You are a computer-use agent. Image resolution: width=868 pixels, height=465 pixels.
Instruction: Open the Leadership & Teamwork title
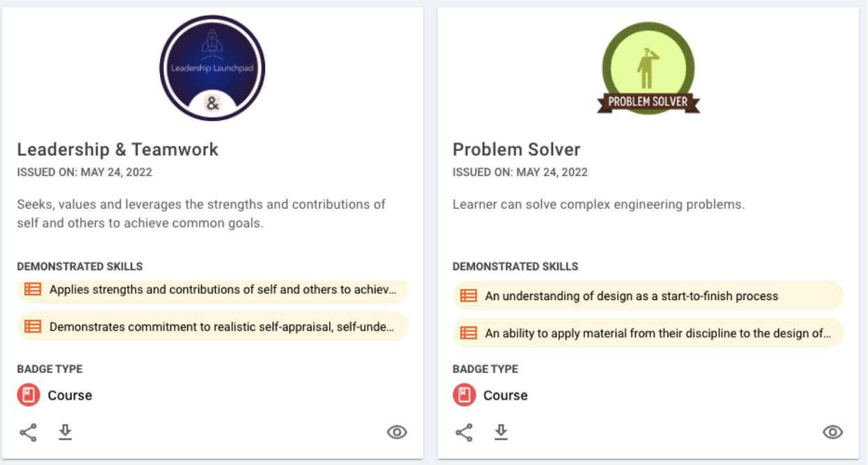[118, 150]
